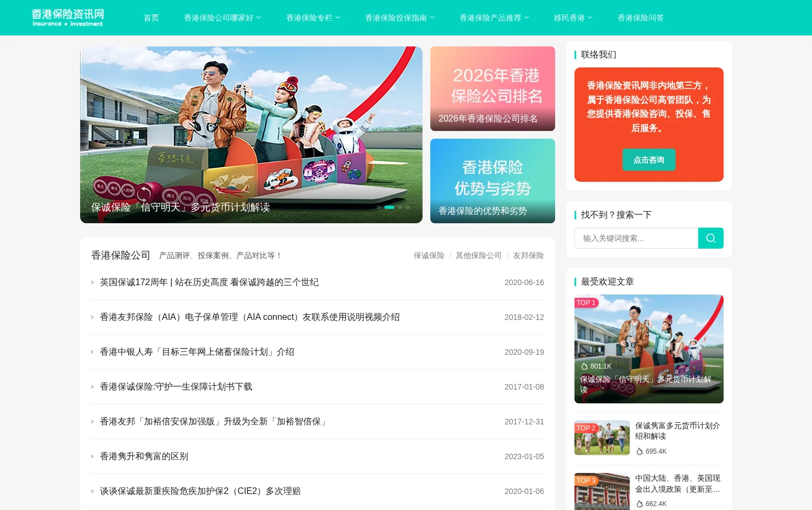This screenshot has height=510, width=812.
Task: Click the 香港保险公司 section heading
Action: point(121,255)
